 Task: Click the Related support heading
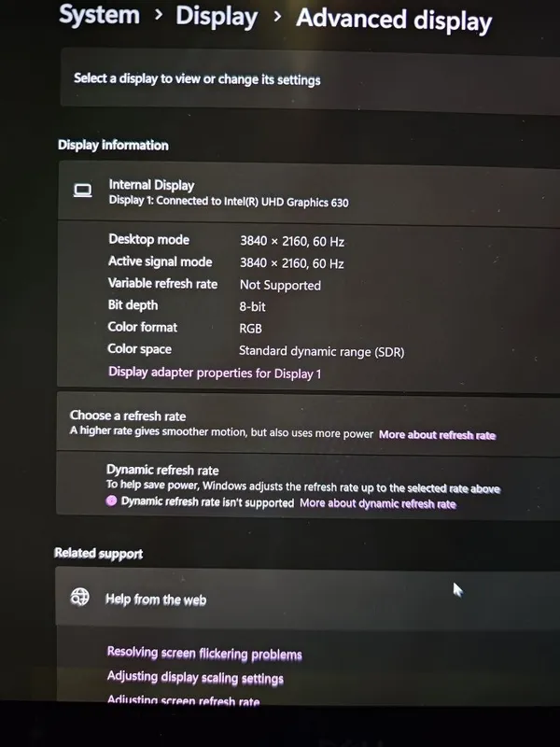click(99, 553)
